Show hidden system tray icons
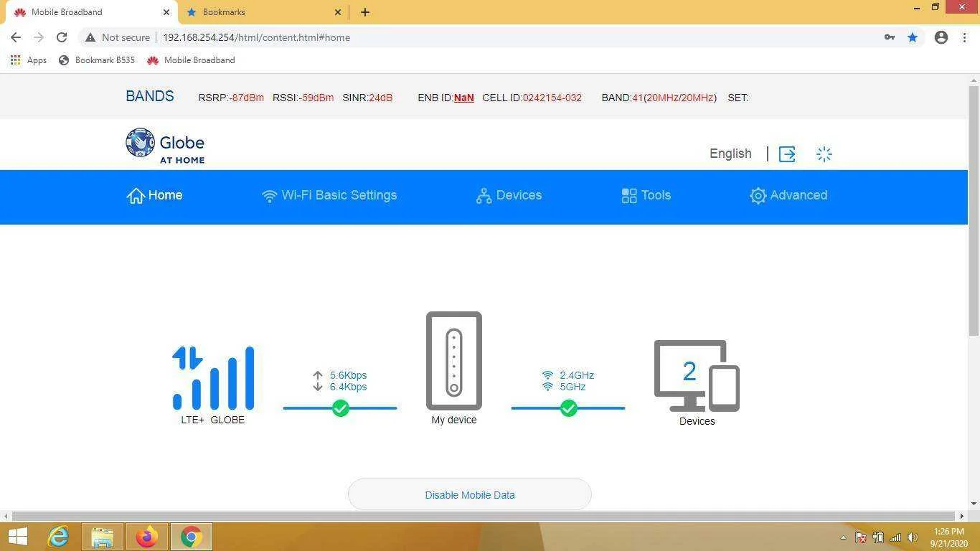 [843, 537]
